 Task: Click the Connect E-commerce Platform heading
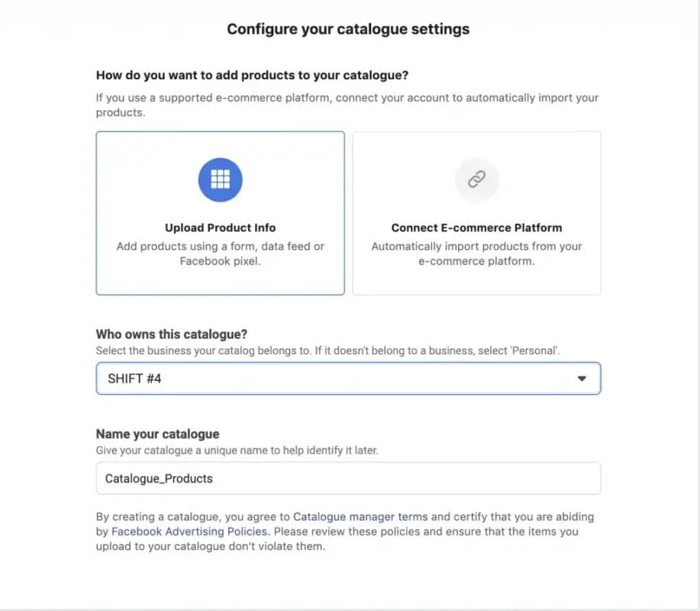point(476,228)
